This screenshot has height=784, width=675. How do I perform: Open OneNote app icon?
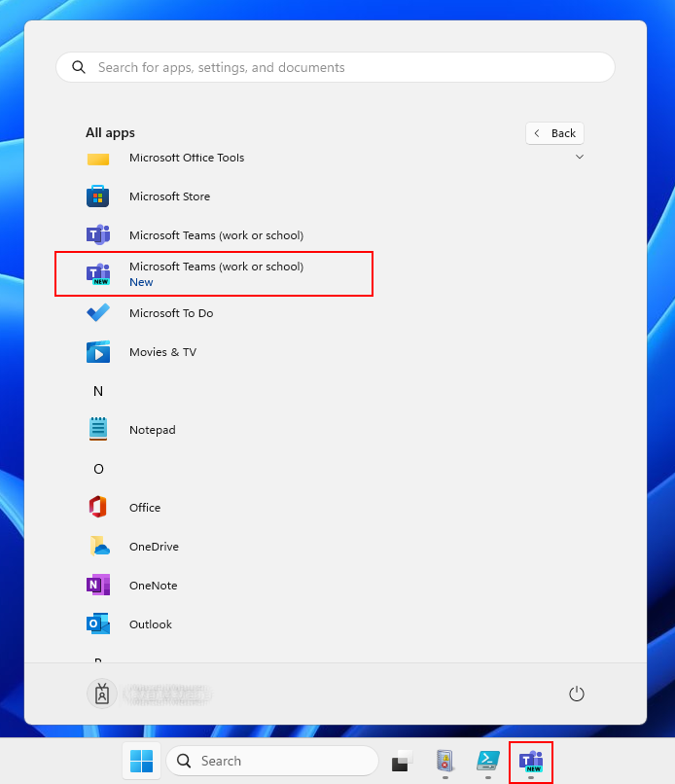tap(98, 585)
